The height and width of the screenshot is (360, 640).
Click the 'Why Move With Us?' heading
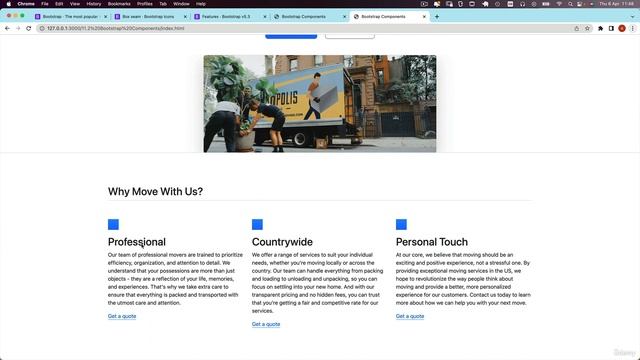156,191
